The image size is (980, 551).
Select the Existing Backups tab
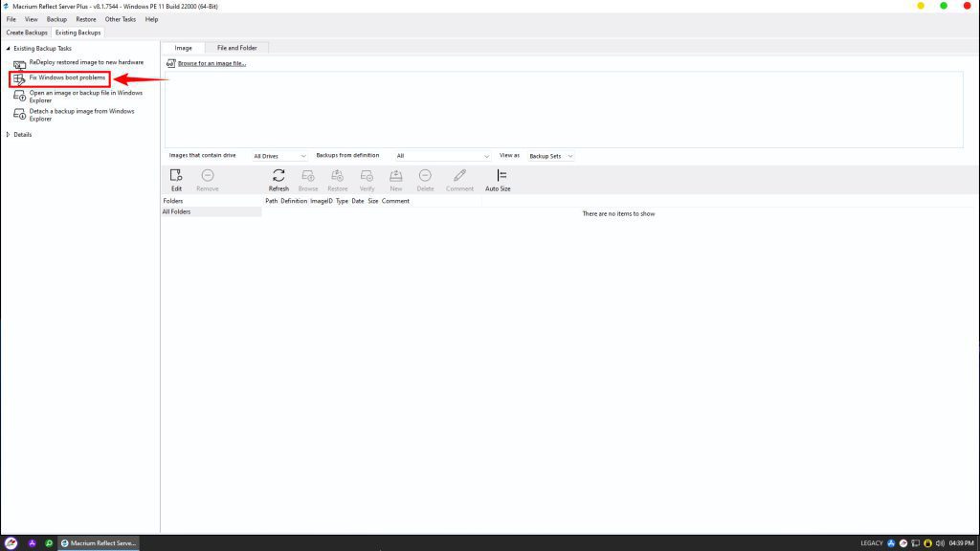click(x=78, y=33)
